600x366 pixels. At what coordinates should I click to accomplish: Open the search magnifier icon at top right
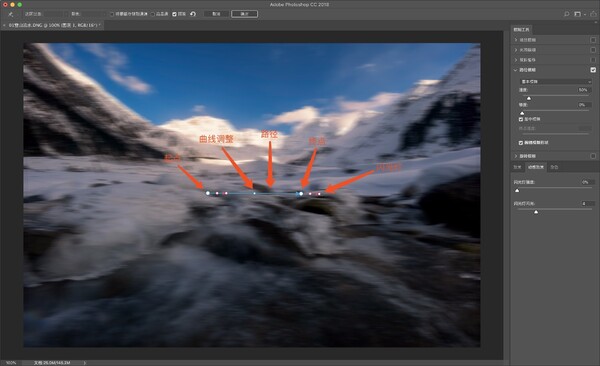pos(566,14)
